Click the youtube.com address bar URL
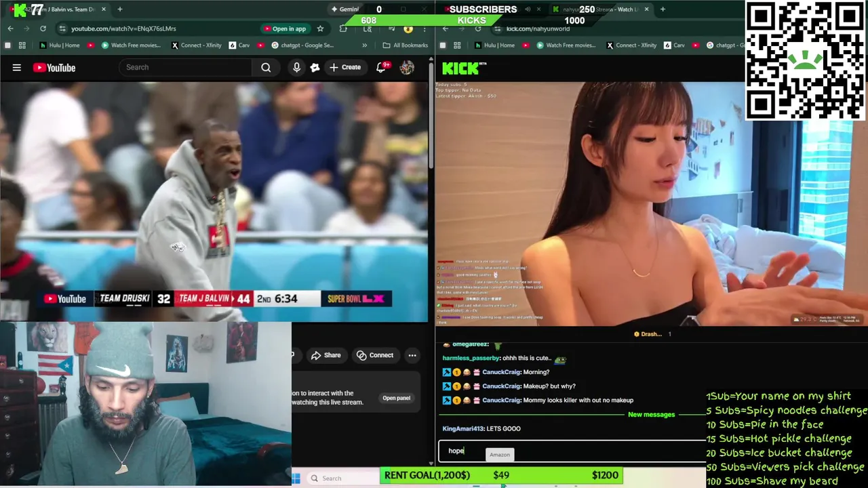 point(123,28)
